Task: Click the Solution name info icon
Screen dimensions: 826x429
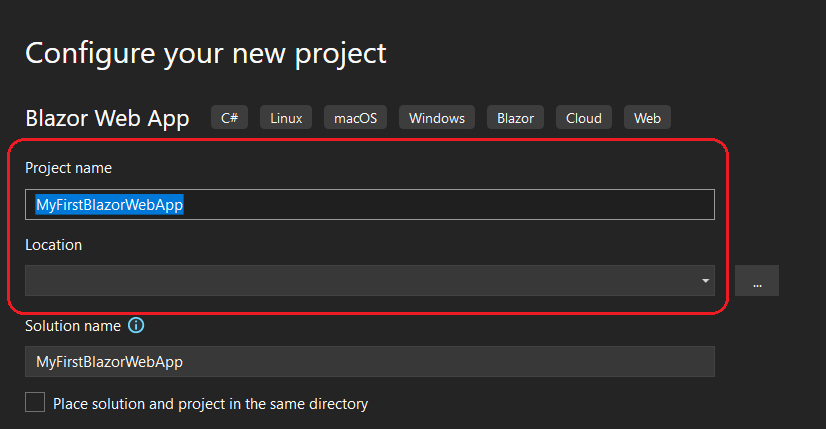Action: point(137,326)
